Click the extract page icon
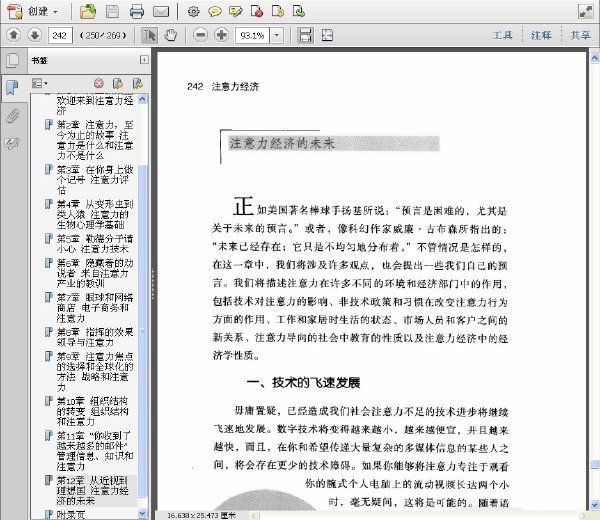The width and height of the screenshot is (600, 520). point(278,11)
